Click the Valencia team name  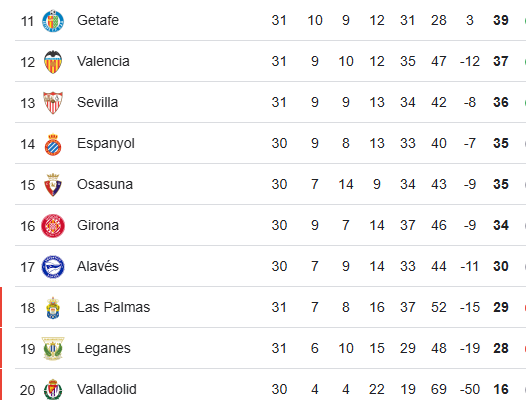click(103, 61)
